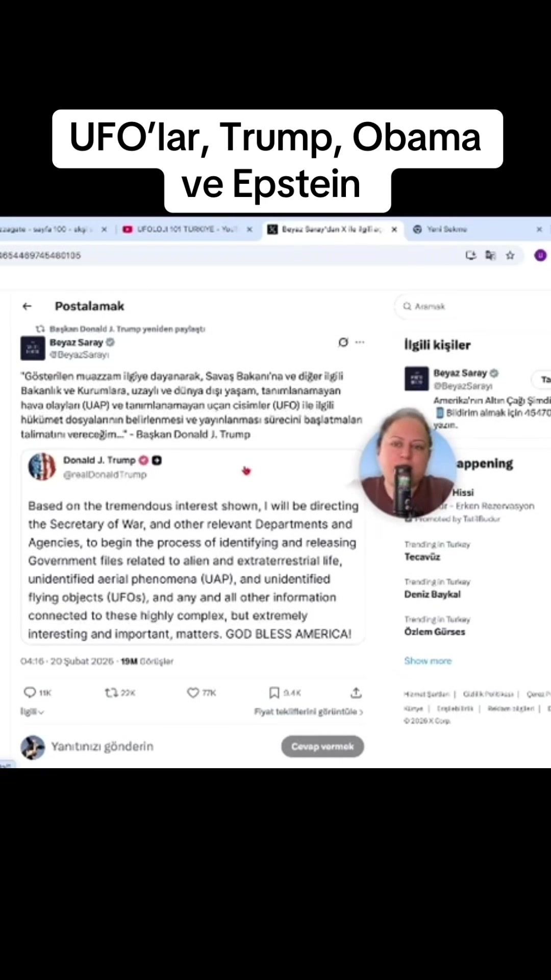551x980 pixels.
Task: Click the Cevap vermek button
Action: point(322,746)
